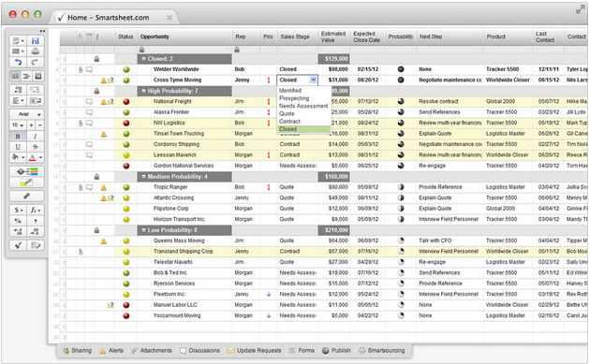Collapse the Low Probability: 8 group
The height and width of the screenshot is (364, 589).
point(143,230)
